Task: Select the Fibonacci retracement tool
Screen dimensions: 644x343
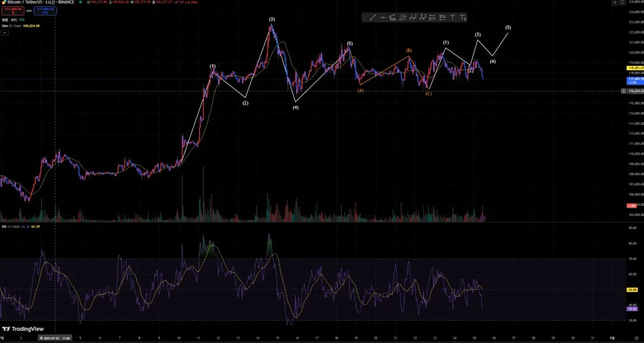Action: (x=403, y=18)
